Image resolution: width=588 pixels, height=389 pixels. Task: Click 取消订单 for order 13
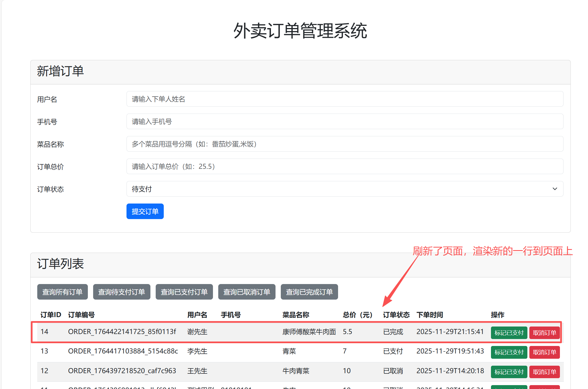point(544,352)
